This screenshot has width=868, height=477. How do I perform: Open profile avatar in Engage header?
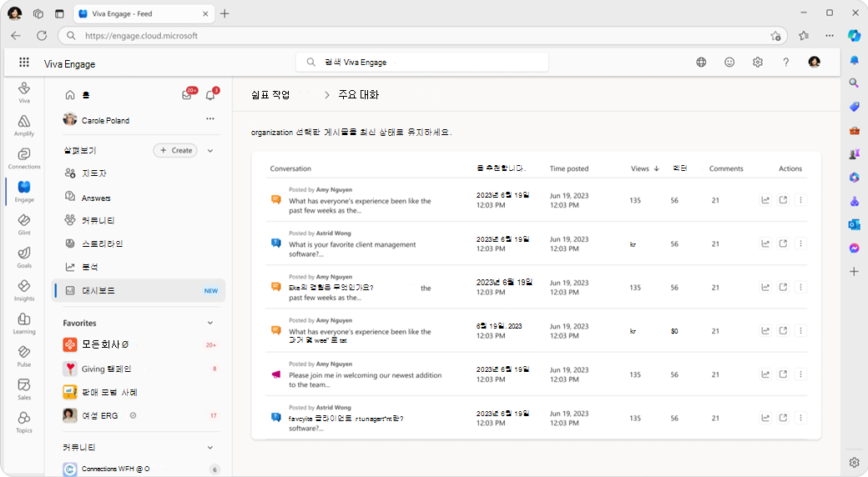(x=815, y=62)
